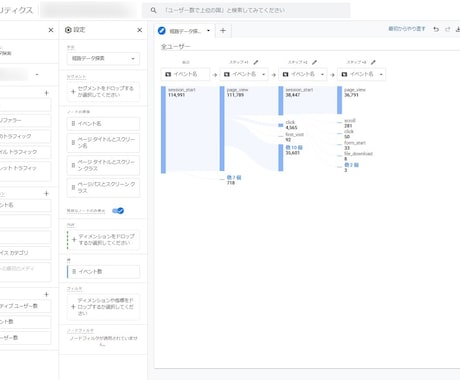Select ページタイトルとスクリーン名 node type chip
460x380 pixels.
103,143
